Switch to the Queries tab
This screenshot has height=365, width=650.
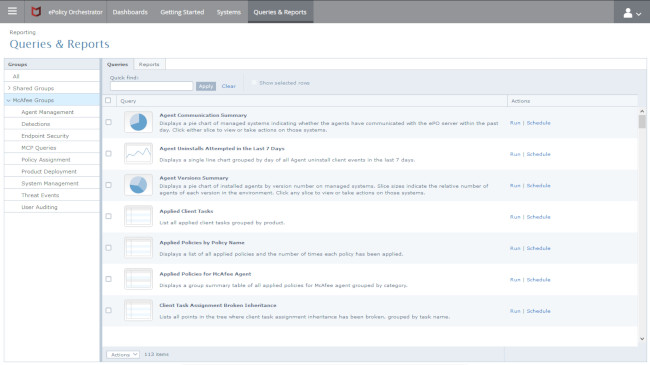[118, 64]
